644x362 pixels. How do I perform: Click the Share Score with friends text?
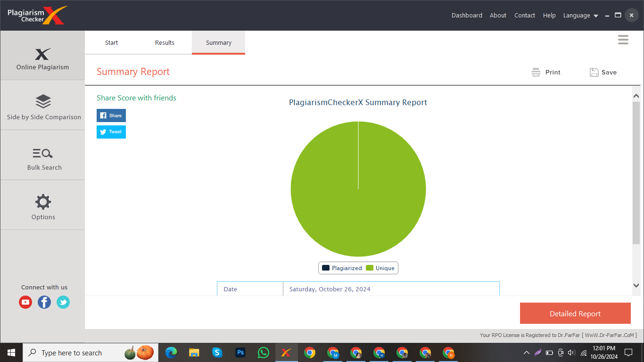click(x=136, y=98)
